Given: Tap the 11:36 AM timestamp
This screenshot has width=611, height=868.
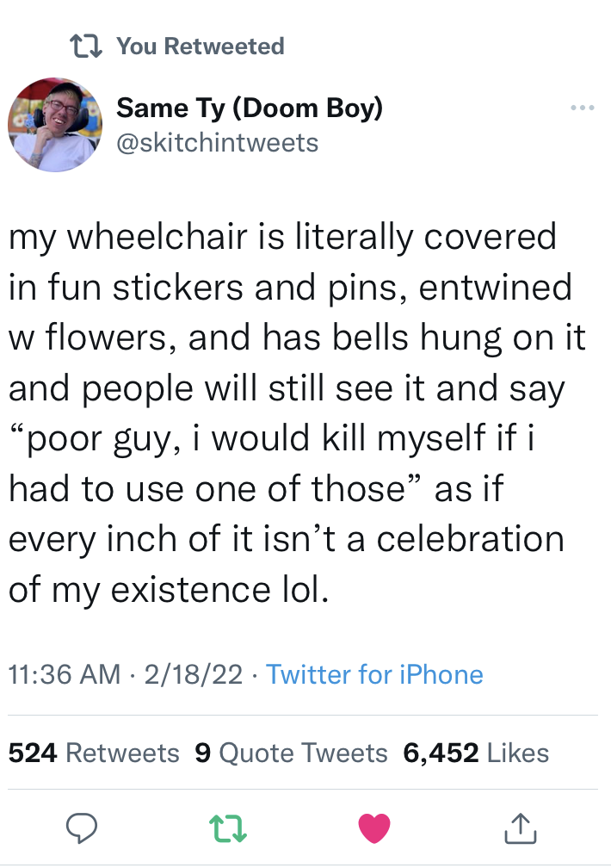Looking at the screenshot, I should point(65,673).
